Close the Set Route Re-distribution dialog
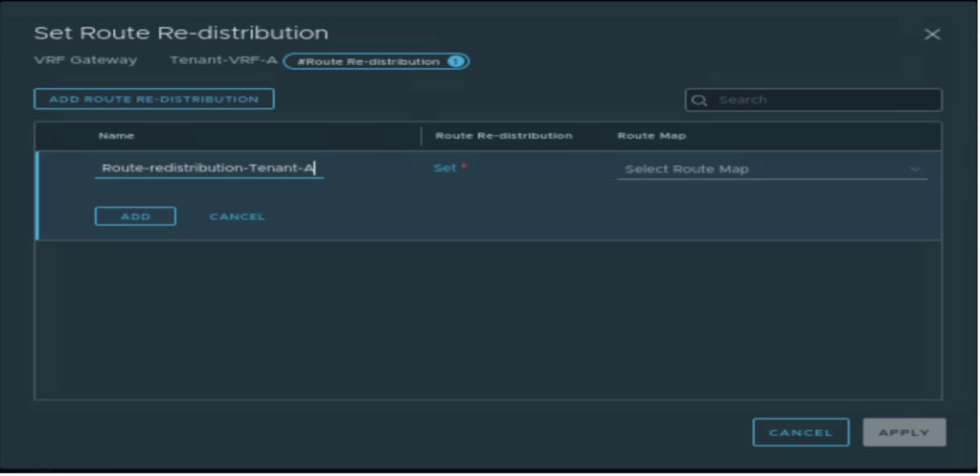 click(x=931, y=34)
